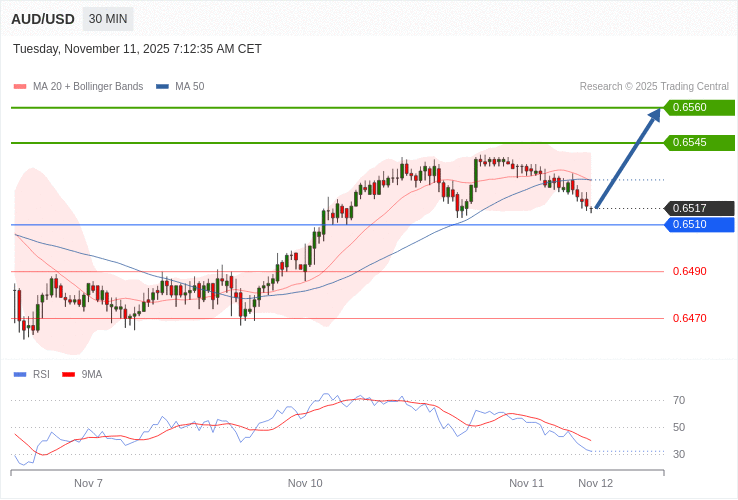Click the red 9MA legend swatch
Screen dimensions: 738x500
69,375
